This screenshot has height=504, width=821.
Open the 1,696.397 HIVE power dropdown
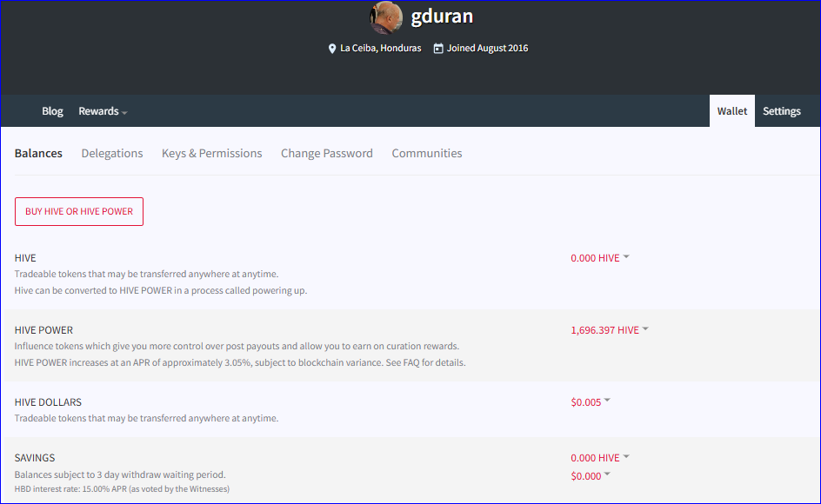[610, 330]
